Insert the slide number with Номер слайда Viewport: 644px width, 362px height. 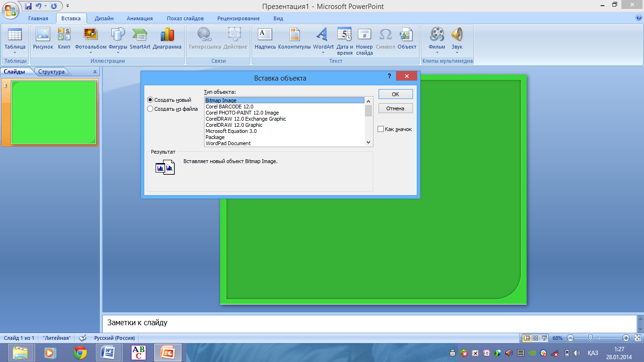pyautogui.click(x=364, y=41)
